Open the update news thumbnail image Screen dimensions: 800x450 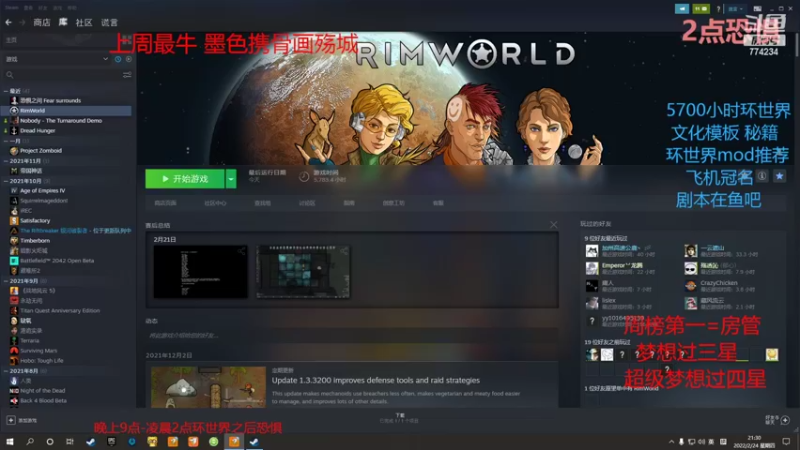click(x=208, y=387)
